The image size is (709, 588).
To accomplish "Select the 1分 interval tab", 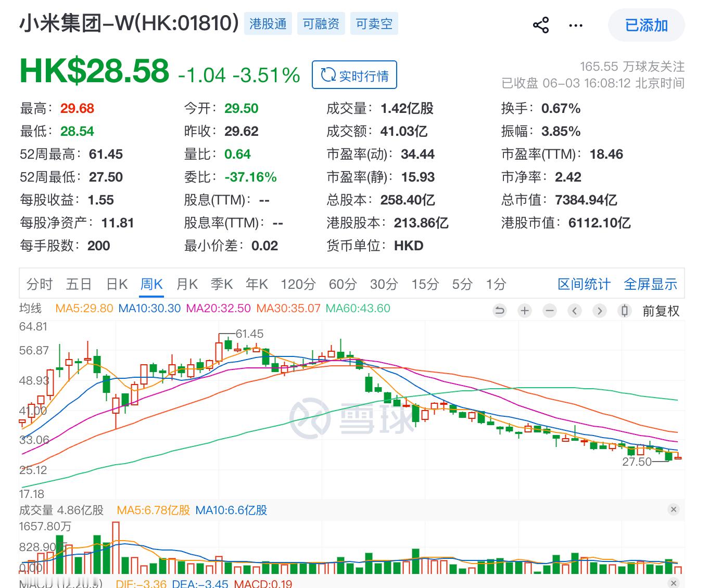I will pyautogui.click(x=496, y=284).
